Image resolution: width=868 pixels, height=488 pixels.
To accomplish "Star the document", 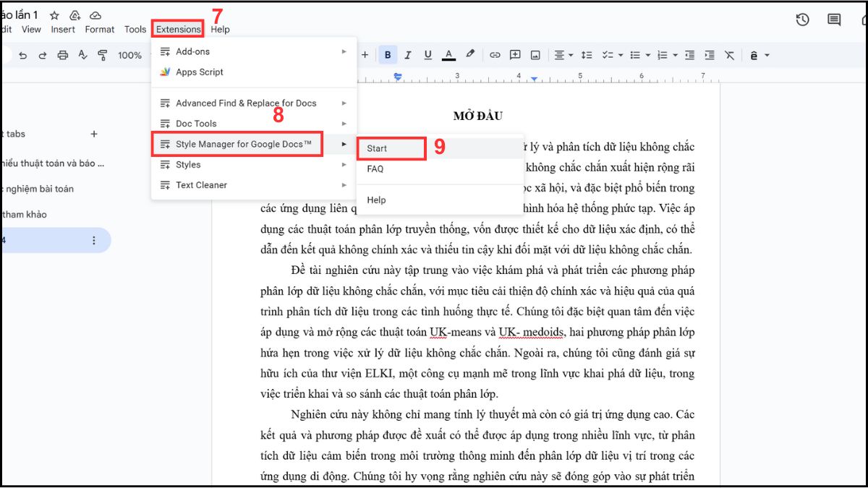I will tap(54, 15).
